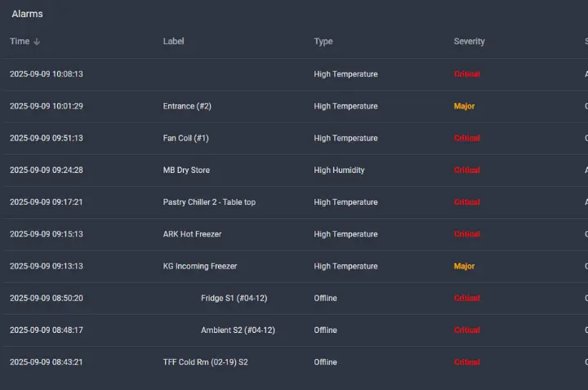Open the MB Dry Store alarm
The height and width of the screenshot is (390, 588).
coord(186,171)
